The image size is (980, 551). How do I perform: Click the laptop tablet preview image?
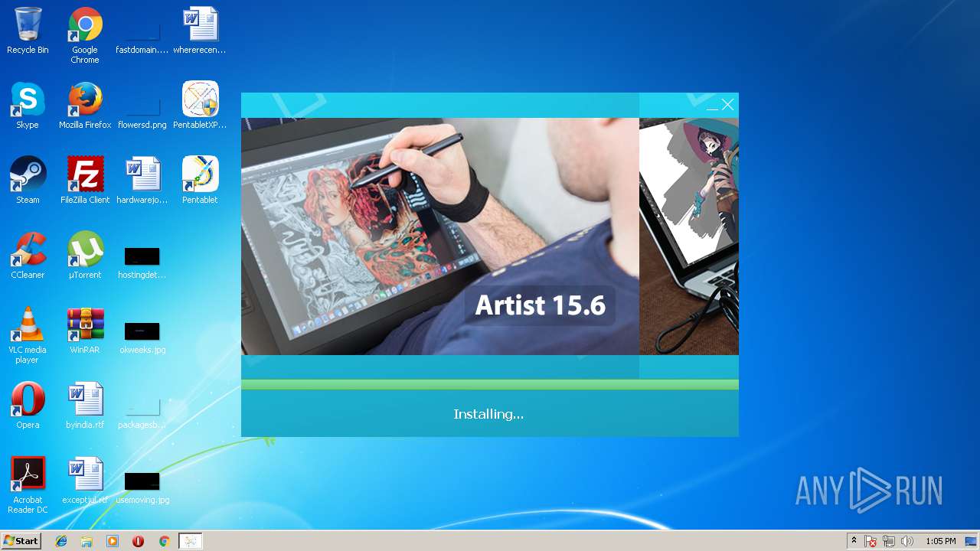pos(689,236)
